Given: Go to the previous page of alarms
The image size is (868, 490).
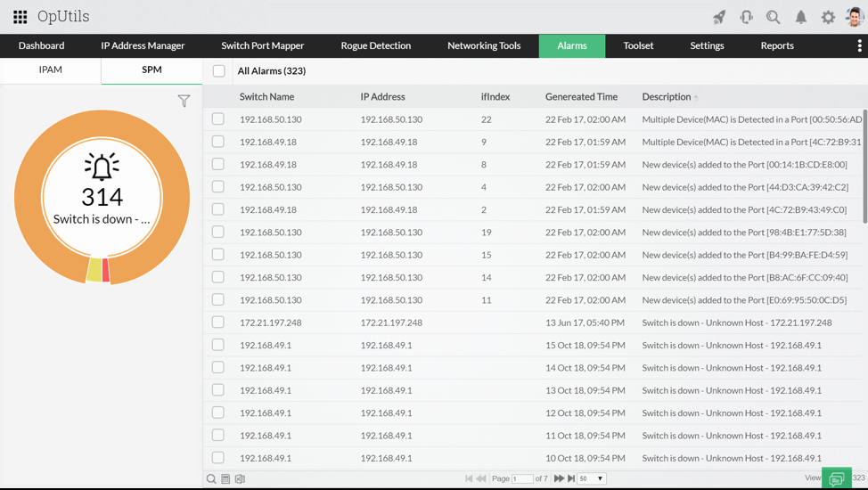Looking at the screenshot, I should (x=481, y=478).
